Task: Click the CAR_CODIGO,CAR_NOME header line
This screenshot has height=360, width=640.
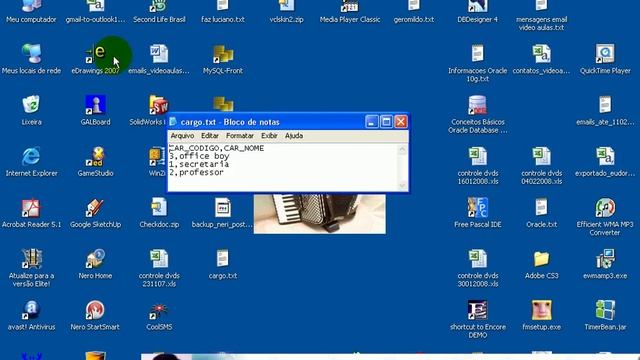Action: 217,148
